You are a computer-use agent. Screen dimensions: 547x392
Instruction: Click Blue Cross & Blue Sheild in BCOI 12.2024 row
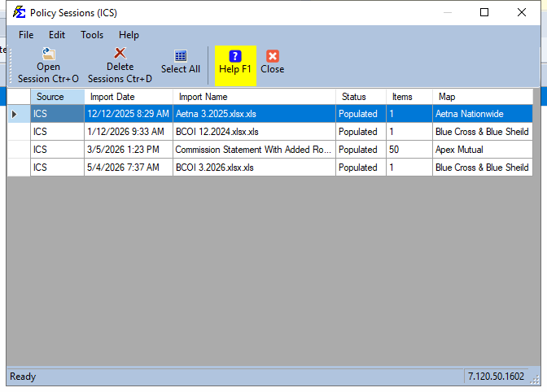483,132
